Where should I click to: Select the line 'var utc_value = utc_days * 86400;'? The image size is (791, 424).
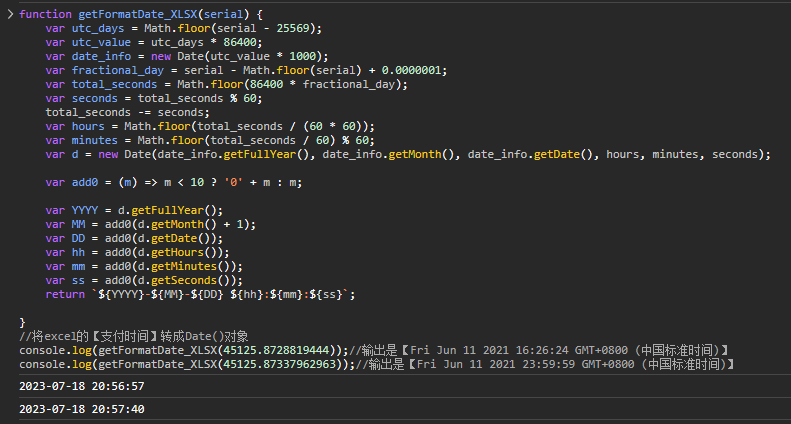(x=154, y=42)
